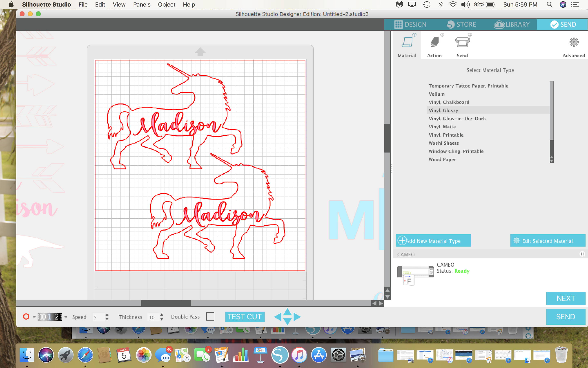Viewport: 588px width, 368px height.
Task: Click the bottom SEND button
Action: pos(566,317)
